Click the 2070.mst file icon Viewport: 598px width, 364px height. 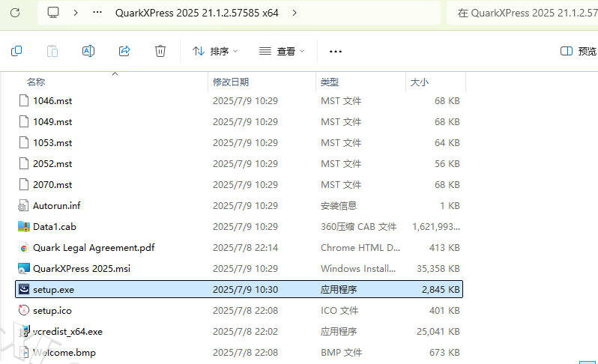tap(24, 184)
